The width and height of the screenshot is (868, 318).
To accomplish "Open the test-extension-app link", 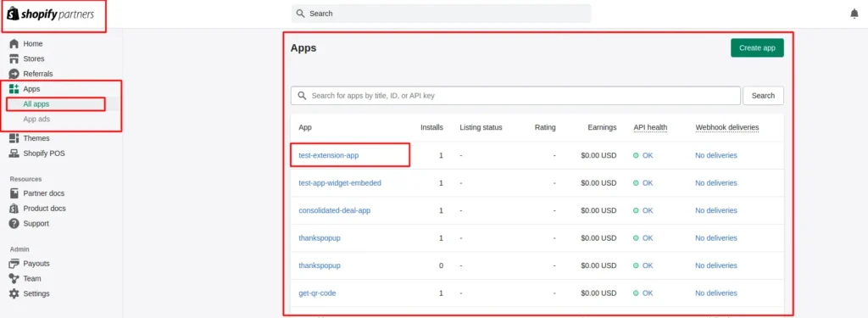I will pos(328,156).
